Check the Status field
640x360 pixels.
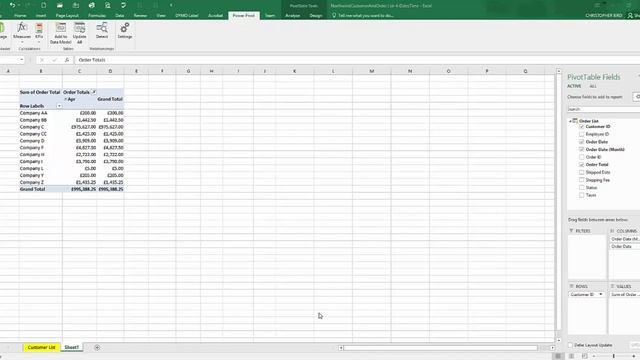click(x=582, y=188)
